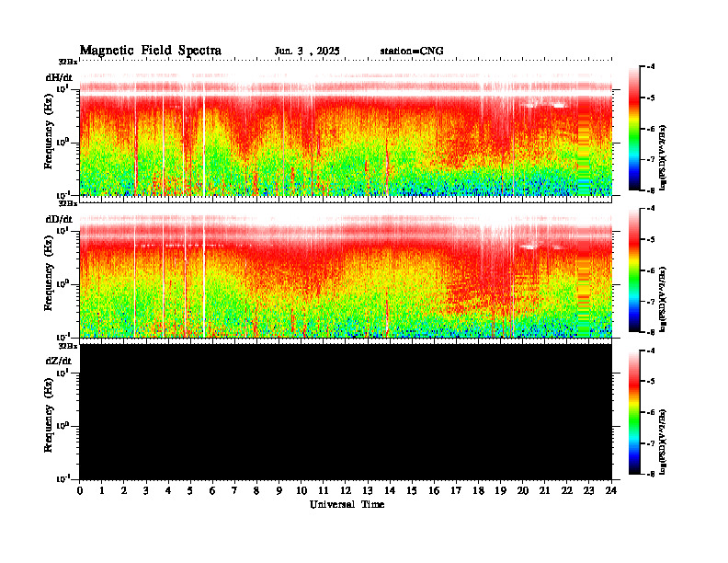Image resolution: width=728 pixels, height=563 pixels.
Task: Click the hour "23" tick label on time axis
Action: 589,490
